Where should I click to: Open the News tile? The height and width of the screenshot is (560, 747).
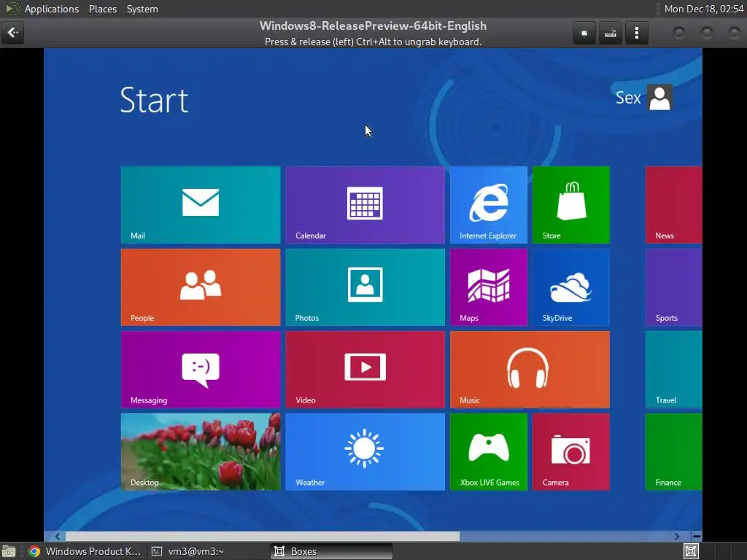tap(673, 205)
